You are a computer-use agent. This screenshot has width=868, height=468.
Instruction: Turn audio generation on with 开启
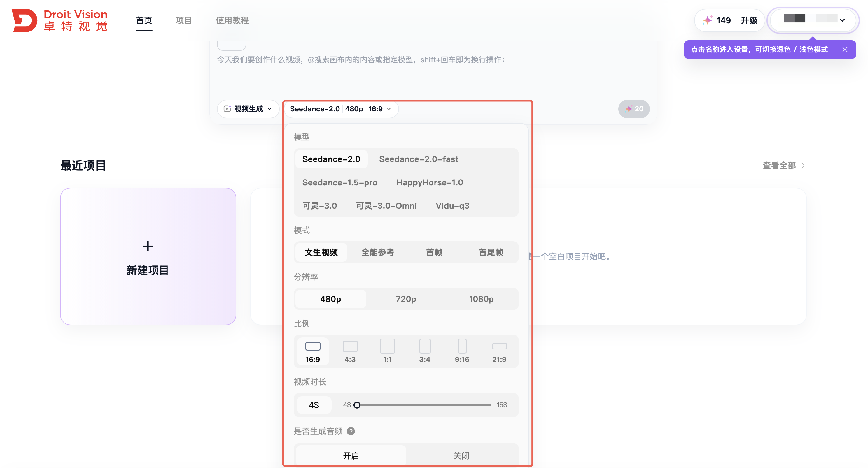coord(351,455)
